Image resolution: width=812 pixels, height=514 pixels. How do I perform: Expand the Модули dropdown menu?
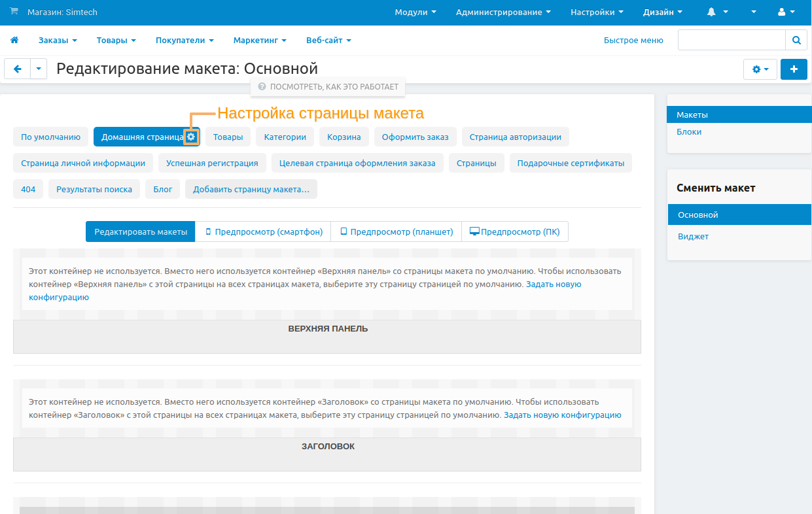415,12
